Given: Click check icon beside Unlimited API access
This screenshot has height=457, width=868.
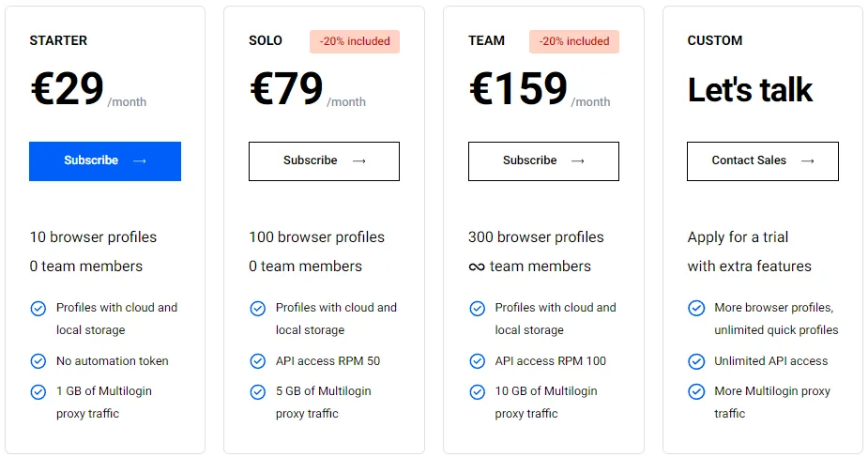Looking at the screenshot, I should coord(696,361).
